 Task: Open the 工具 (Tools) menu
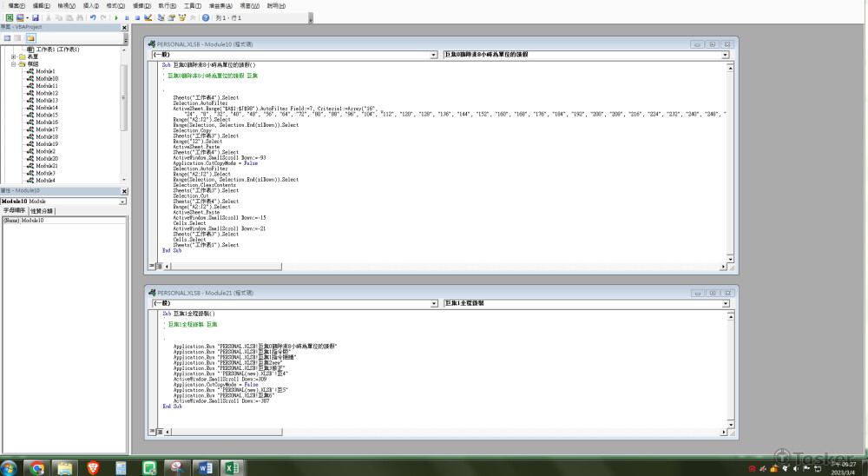[193, 5]
